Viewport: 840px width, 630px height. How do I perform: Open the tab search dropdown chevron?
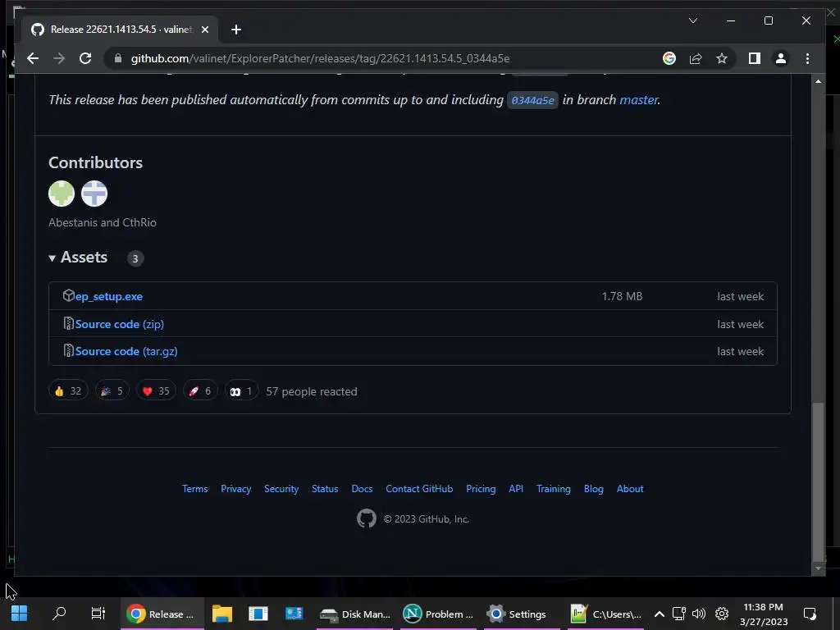point(692,21)
